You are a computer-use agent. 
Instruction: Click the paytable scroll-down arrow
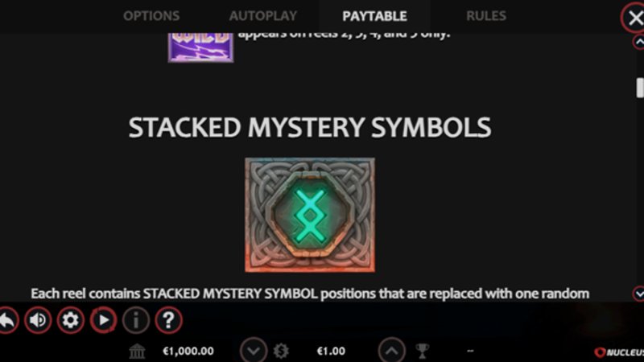[639, 294]
